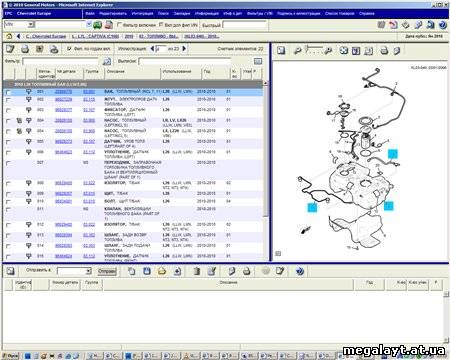Toggle the model year filter checkbox
This screenshot has height=360, width=450.
click(69, 49)
